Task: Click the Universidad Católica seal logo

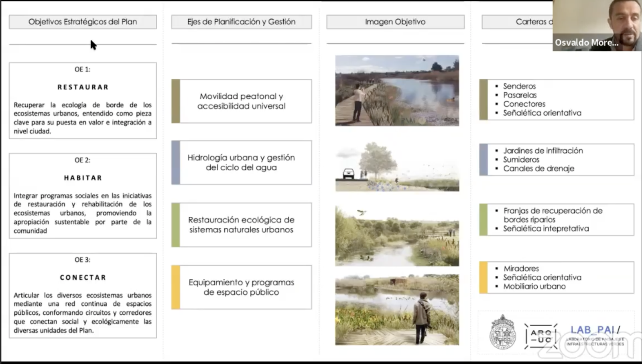Action: 503,332
